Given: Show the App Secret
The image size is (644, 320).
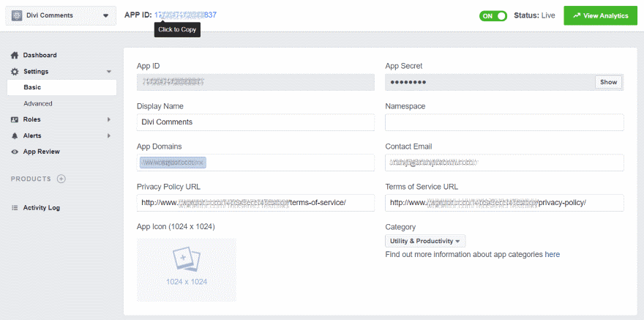Looking at the screenshot, I should (x=608, y=82).
